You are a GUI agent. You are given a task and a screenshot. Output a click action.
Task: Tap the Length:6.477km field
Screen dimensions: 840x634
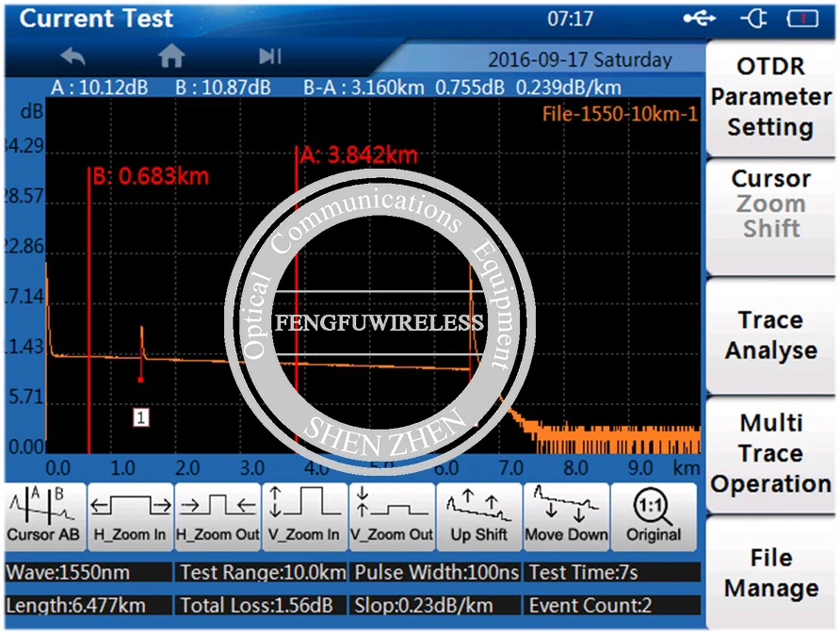[x=89, y=606]
